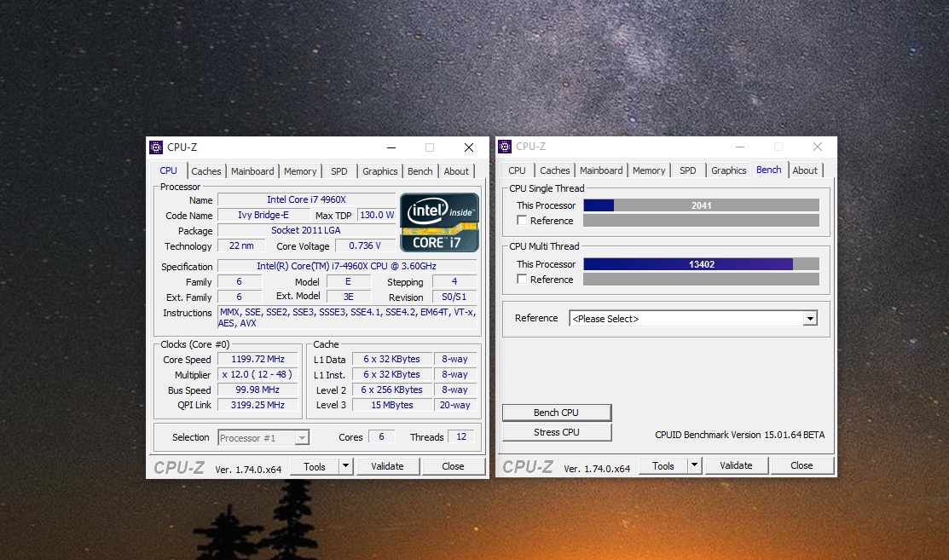Click the Level 2 cache value 6 x 256 KBytes
949x560 pixels.
click(x=391, y=390)
